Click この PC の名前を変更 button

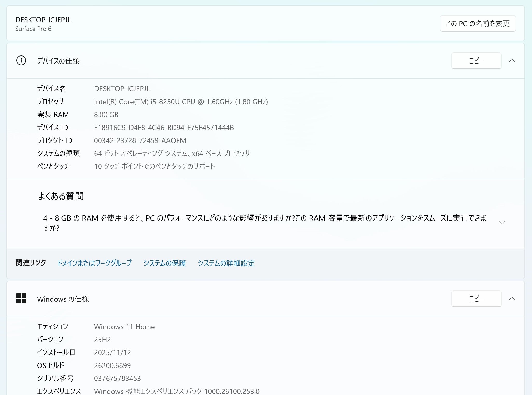tap(478, 24)
